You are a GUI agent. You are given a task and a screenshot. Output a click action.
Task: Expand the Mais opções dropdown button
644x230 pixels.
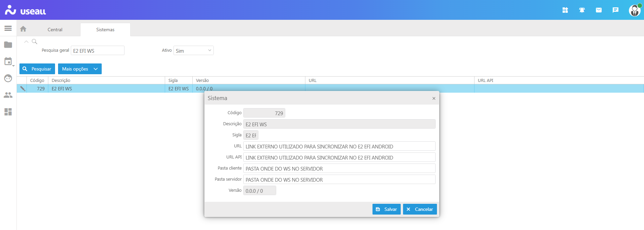[x=80, y=69]
